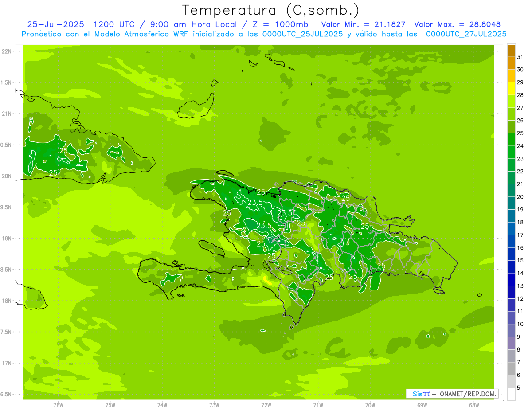This screenshot has width=532, height=411.
Task: Click colorbar label 29
Action: click(520, 82)
